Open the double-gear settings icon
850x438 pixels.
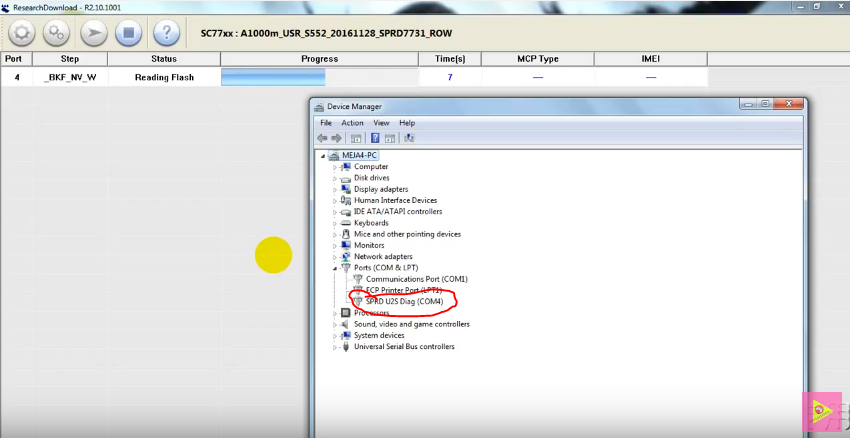(56, 33)
